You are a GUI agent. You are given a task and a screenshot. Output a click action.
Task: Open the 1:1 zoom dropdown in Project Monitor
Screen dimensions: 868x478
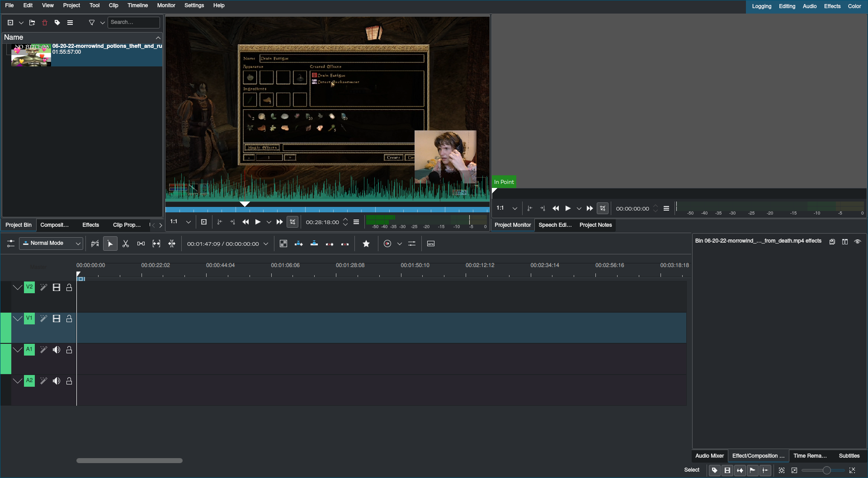click(515, 208)
